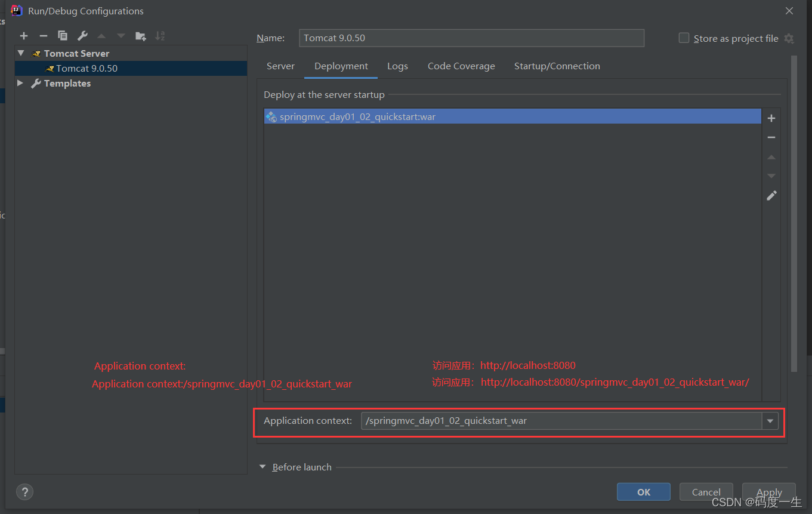Move configuration down in left toolbar
This screenshot has height=514, width=812.
coord(121,36)
